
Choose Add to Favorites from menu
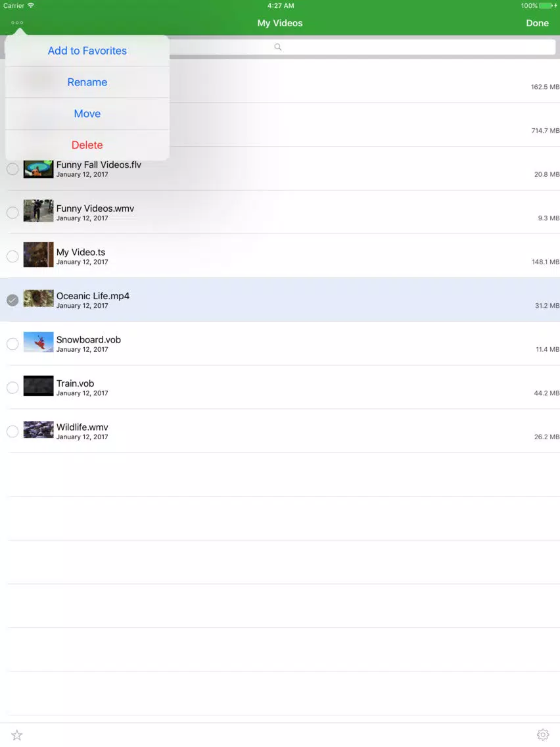pos(87,51)
